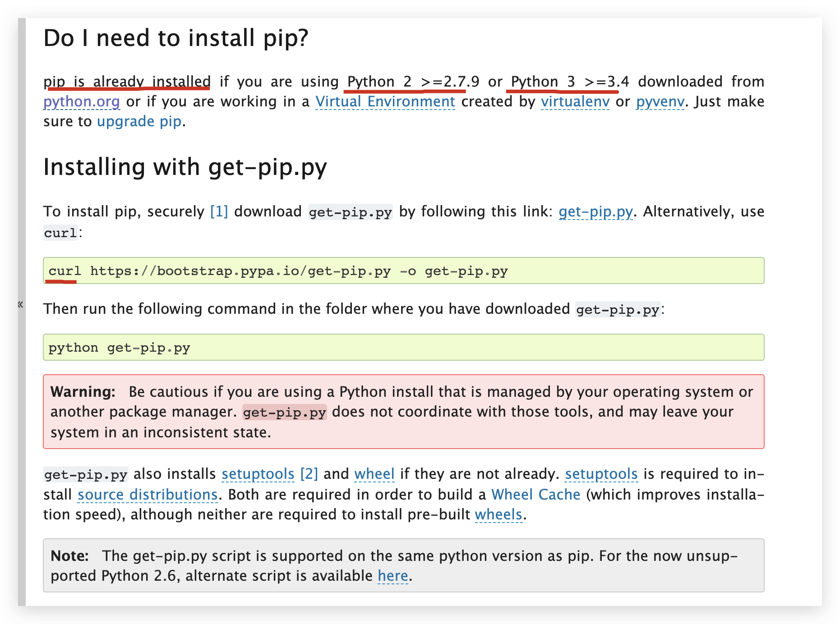Follow the Wheel Cache link
The height and width of the screenshot is (624, 840).
click(535, 495)
